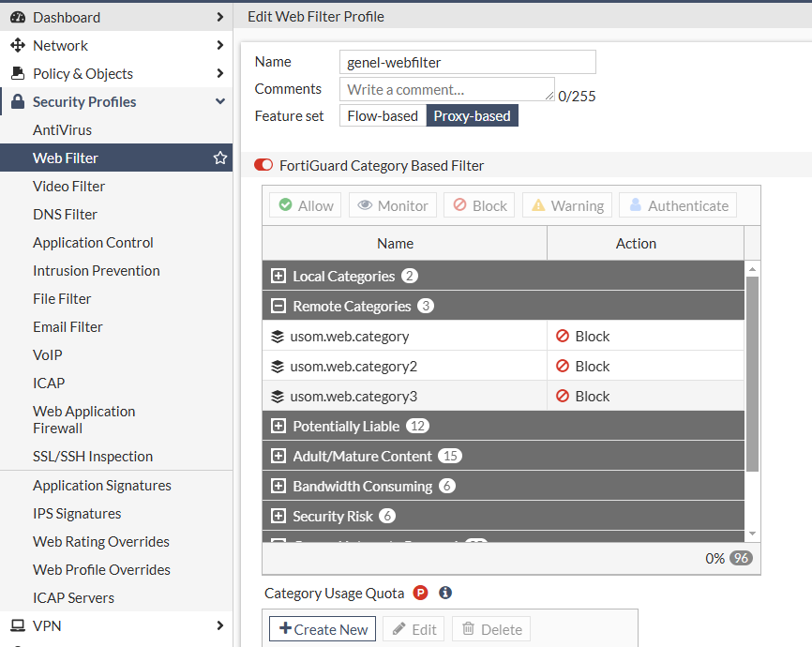The image size is (812, 647).
Task: Open Web Rating Overrides item
Action: pos(101,541)
